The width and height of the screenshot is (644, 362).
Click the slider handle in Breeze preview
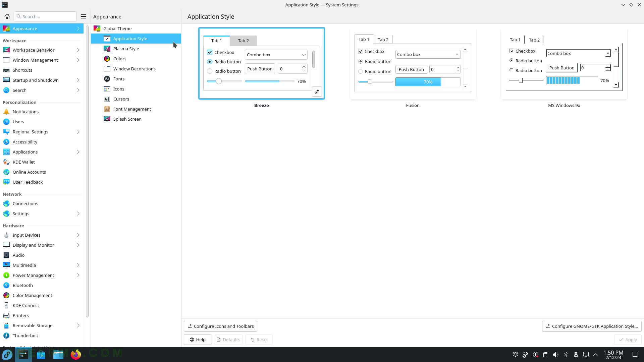219,81
